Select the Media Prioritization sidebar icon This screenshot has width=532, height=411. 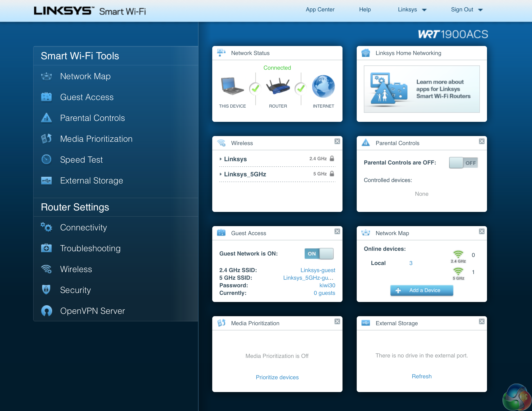click(x=46, y=139)
